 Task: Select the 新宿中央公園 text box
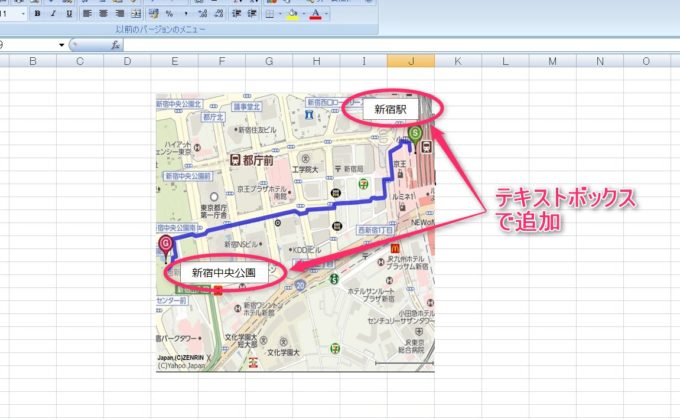(x=224, y=272)
